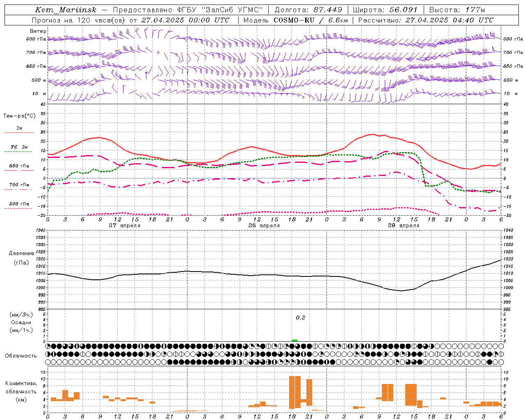This screenshot has height=420, width=525.
Task: Select the 'Рассчитано: 27.04.2025 04:40 UTC' text
Action: (x=426, y=20)
